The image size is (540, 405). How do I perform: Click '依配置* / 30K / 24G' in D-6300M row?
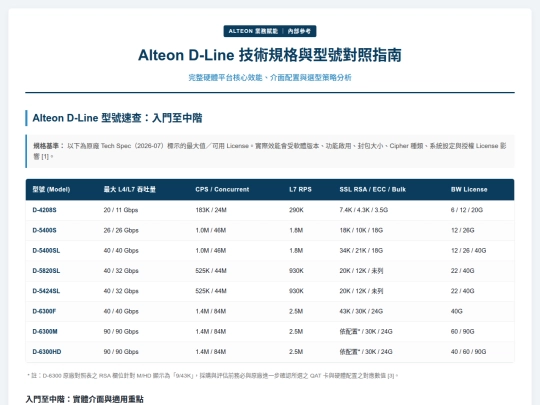366,332
